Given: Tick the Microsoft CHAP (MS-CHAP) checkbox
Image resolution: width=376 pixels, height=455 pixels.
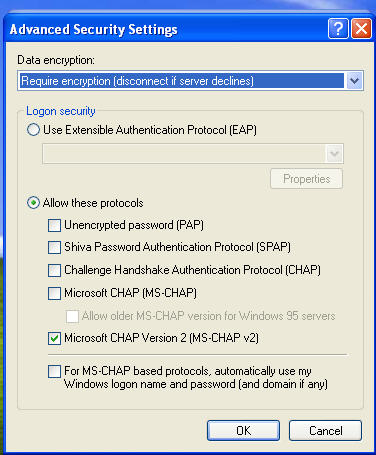Looking at the screenshot, I should point(54,294).
